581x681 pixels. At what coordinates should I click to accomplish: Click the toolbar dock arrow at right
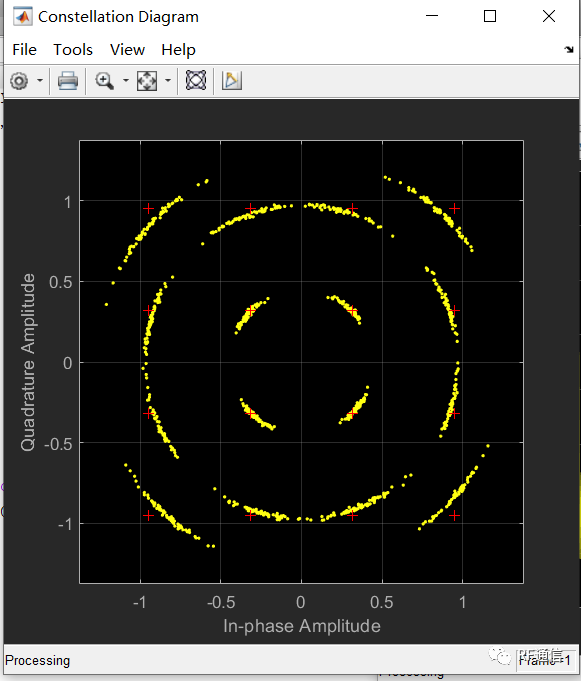tap(569, 50)
